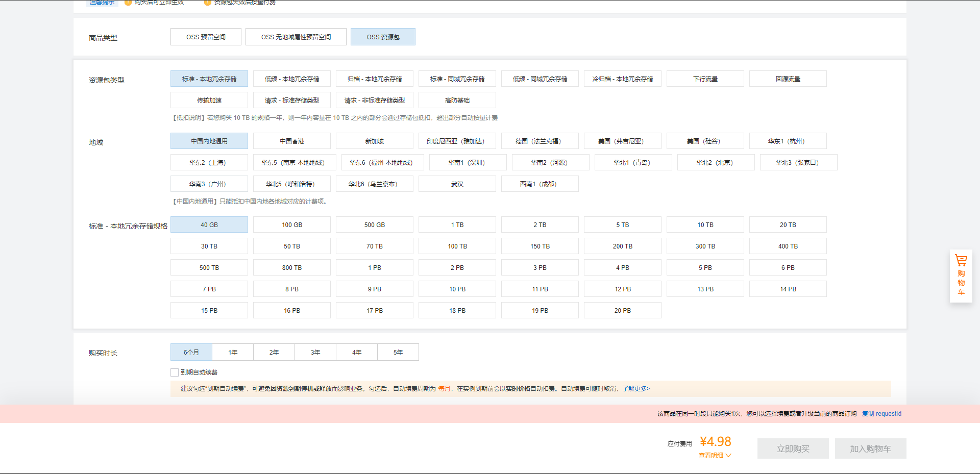Pick the 武汉 region
Image resolution: width=980 pixels, height=474 pixels.
(x=457, y=184)
